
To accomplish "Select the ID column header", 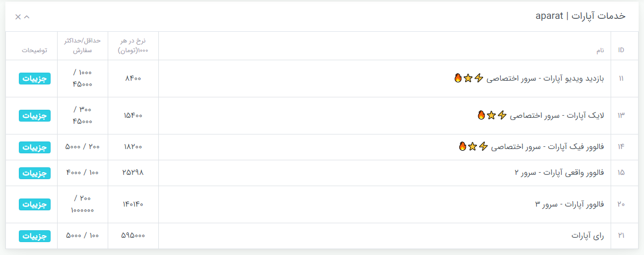I will point(621,50).
